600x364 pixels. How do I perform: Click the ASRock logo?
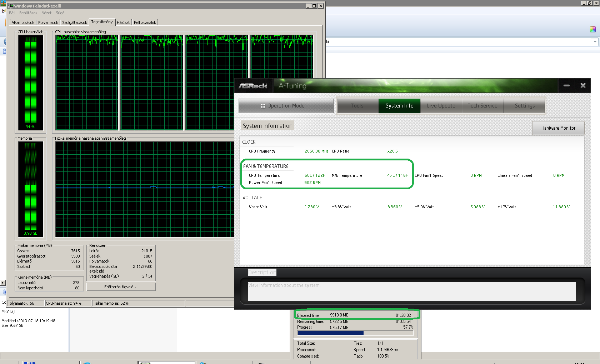point(253,86)
